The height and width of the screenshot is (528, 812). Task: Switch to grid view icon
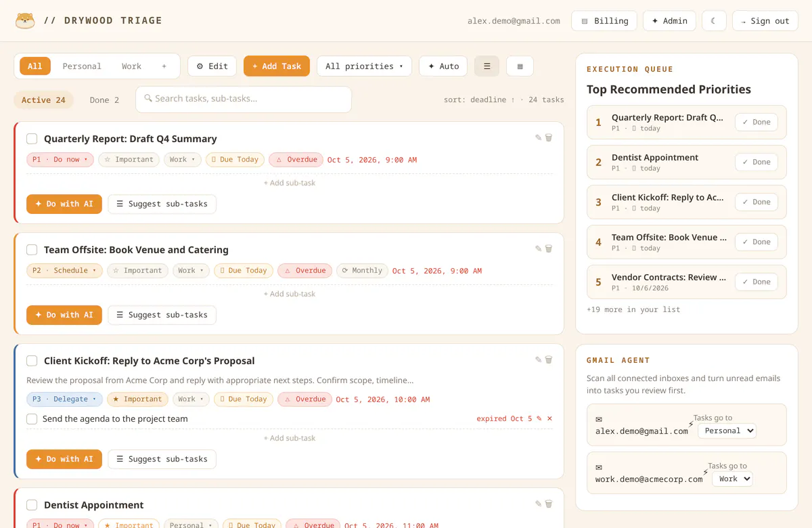520,66
